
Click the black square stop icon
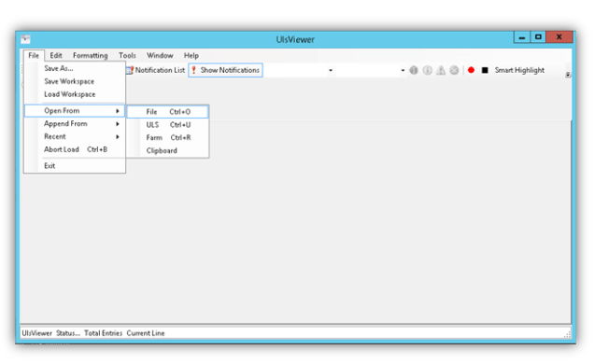485,70
